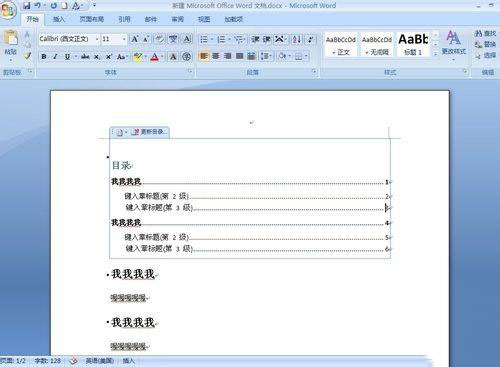This screenshot has height=367, width=500.
Task: Create a new blank document from quick toolbar
Action: tap(65, 6)
